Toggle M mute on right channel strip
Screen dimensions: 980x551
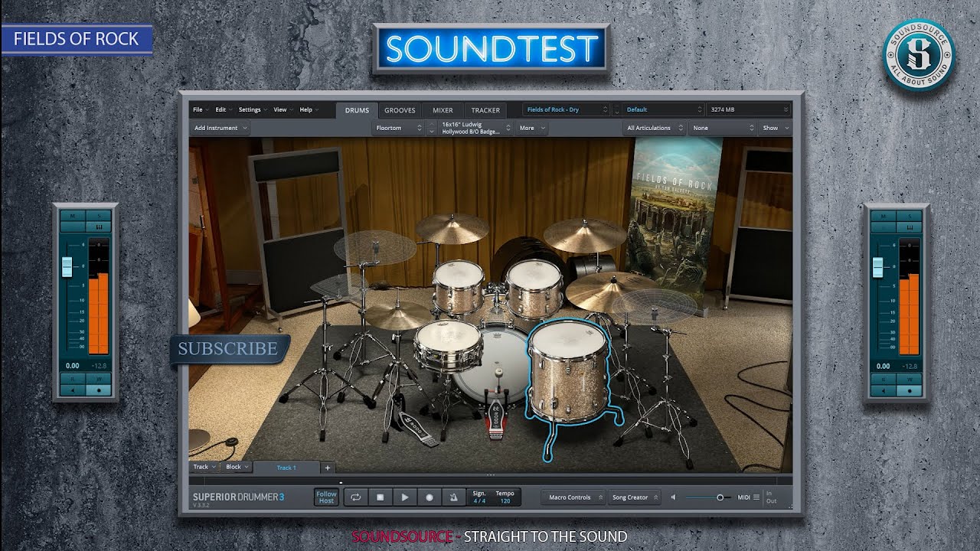coord(885,217)
